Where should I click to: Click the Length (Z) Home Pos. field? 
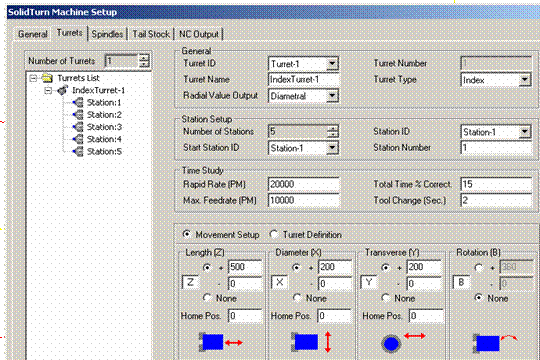click(x=245, y=316)
